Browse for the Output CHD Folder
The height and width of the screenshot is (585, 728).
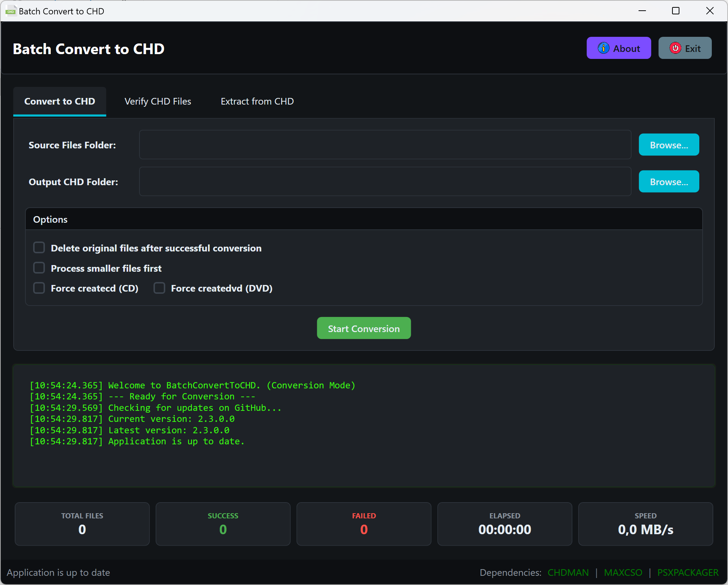click(669, 182)
